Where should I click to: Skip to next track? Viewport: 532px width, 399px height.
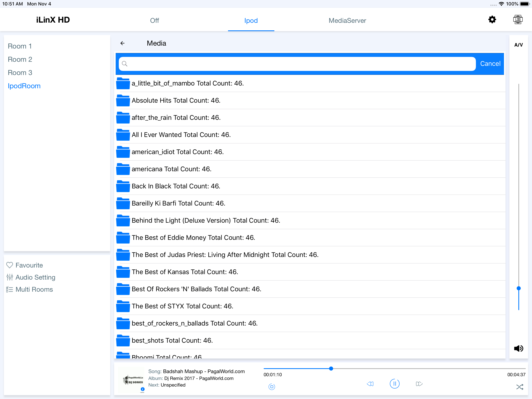[419, 384]
